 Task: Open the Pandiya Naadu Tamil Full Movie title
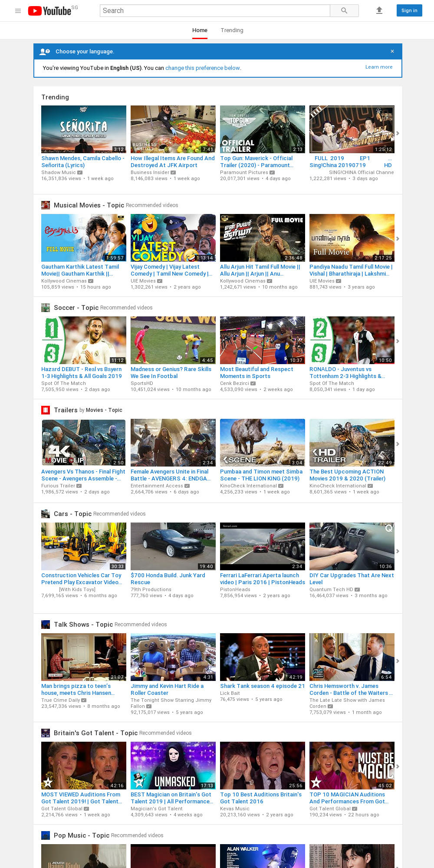tap(351, 270)
